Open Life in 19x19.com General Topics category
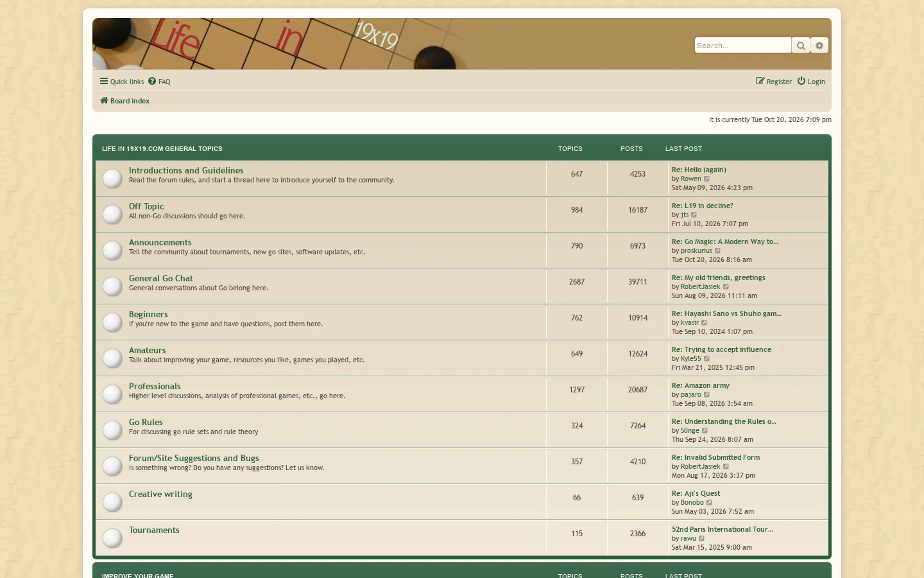 [162, 148]
